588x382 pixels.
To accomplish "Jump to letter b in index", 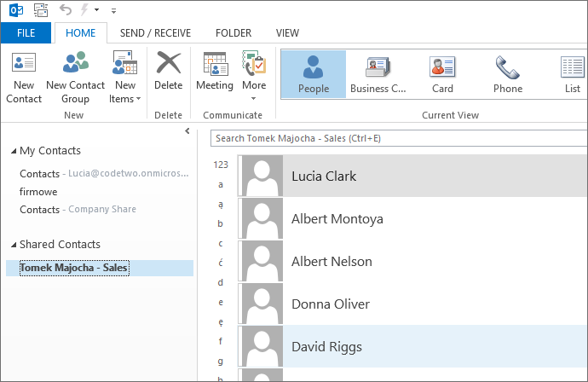I will 221,223.
